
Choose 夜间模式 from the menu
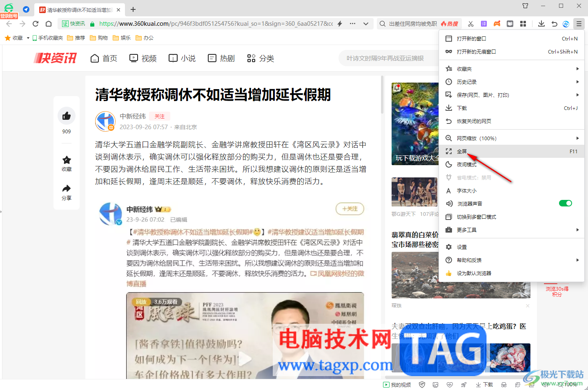pyautogui.click(x=512, y=164)
